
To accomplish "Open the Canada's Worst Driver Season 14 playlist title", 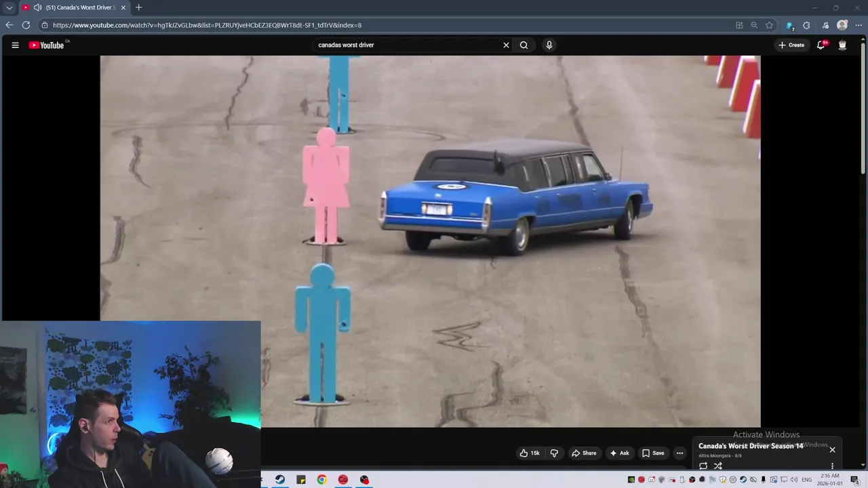I will click(x=751, y=446).
